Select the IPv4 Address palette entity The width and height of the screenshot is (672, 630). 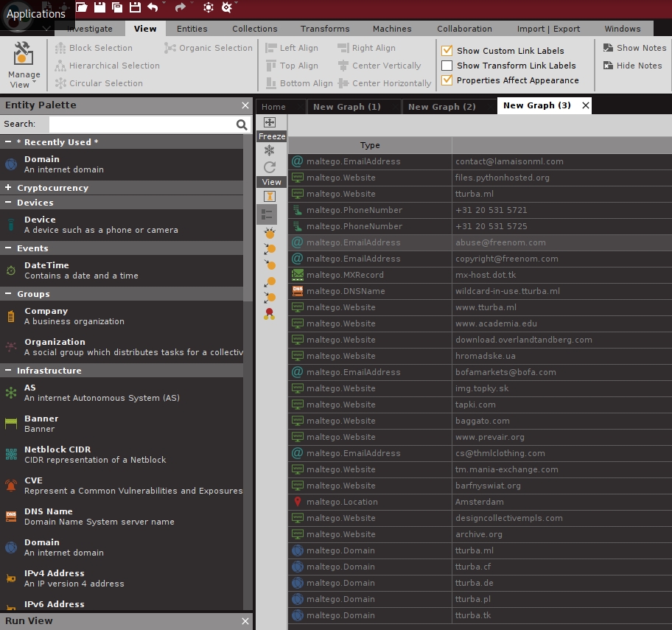pos(122,578)
